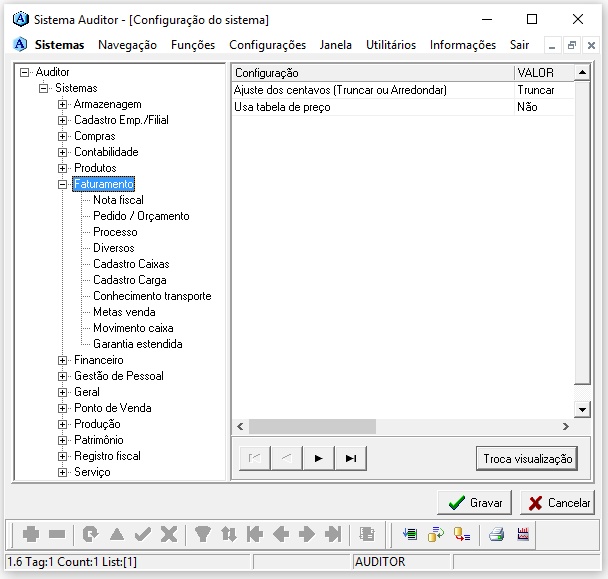Screen dimensions: 608x579
Task: Open the Navegação menu
Action: click(127, 45)
